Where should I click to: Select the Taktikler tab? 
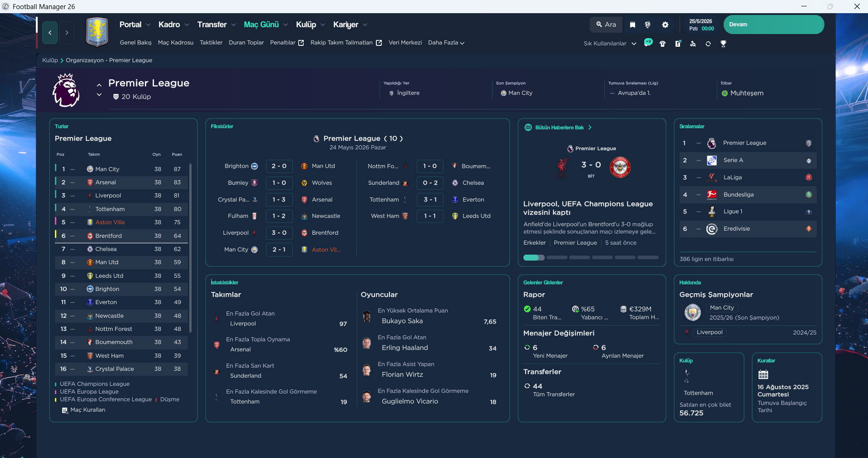click(x=211, y=43)
